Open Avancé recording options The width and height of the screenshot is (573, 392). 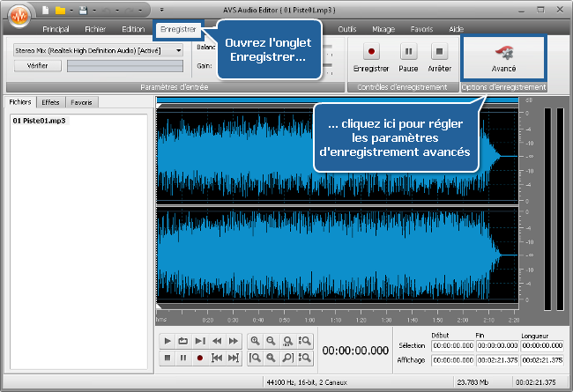coord(503,57)
